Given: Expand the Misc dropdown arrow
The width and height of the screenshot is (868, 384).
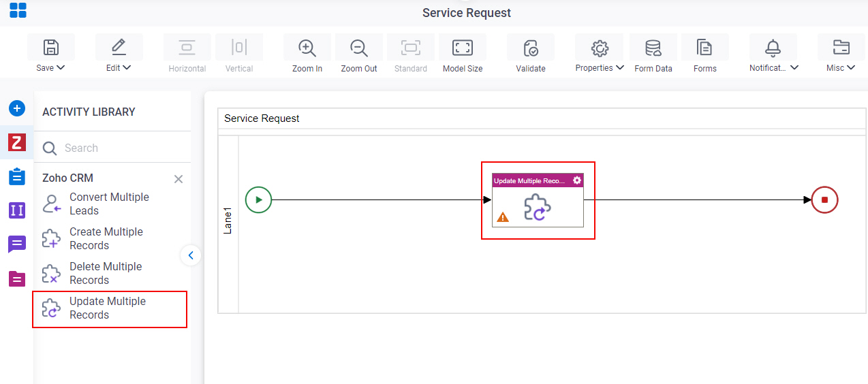Looking at the screenshot, I should (852, 67).
